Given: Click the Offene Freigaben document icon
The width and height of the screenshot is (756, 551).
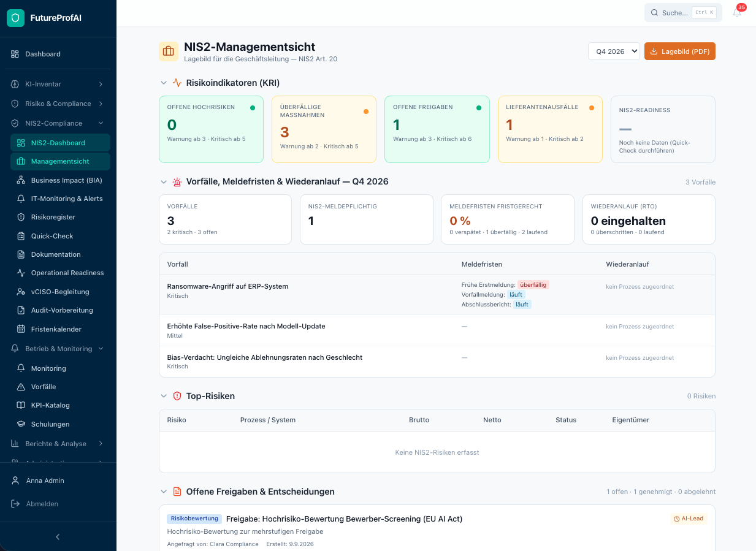Looking at the screenshot, I should pos(177,492).
